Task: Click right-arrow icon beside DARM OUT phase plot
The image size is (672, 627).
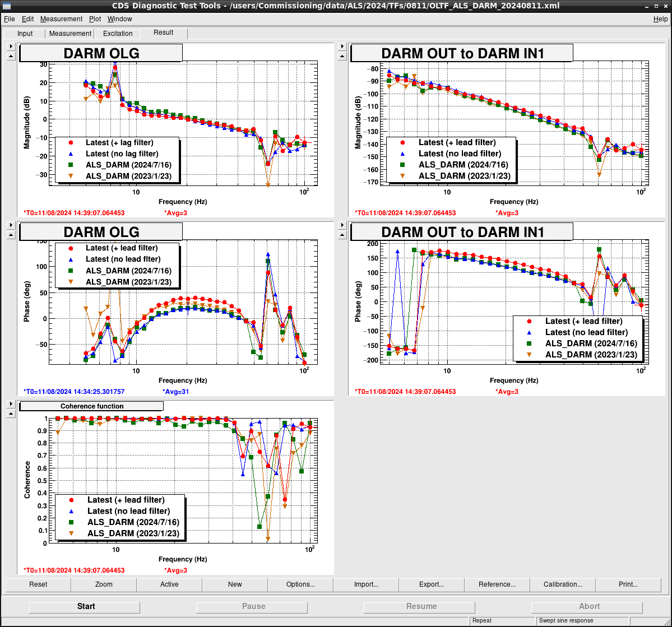Action: pyautogui.click(x=341, y=225)
